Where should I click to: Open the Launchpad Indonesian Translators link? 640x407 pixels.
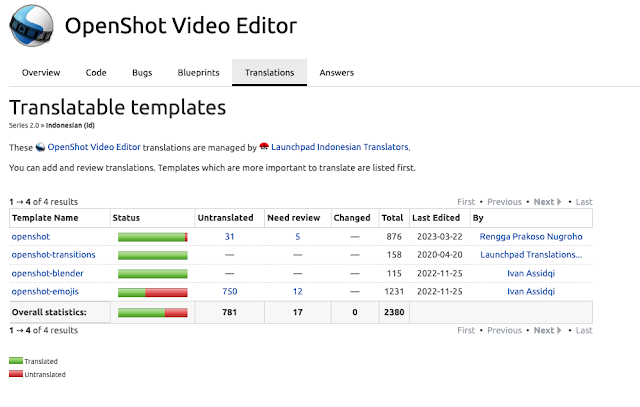point(340,147)
